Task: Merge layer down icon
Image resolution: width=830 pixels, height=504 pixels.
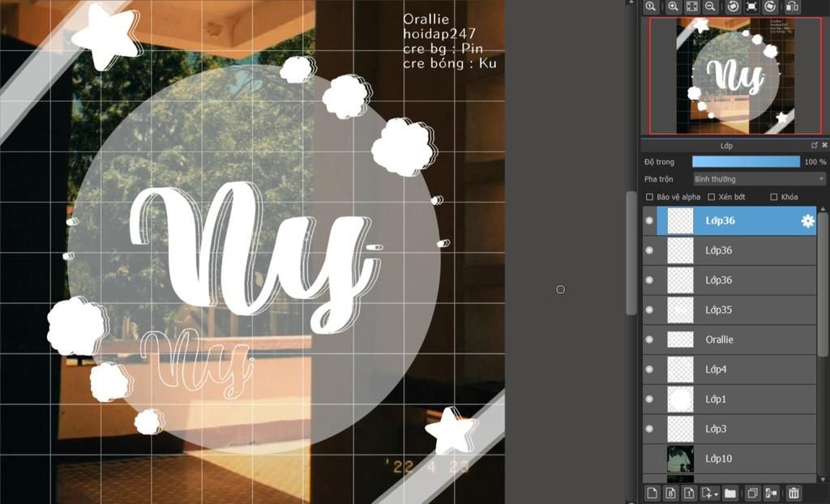Action: [772, 493]
